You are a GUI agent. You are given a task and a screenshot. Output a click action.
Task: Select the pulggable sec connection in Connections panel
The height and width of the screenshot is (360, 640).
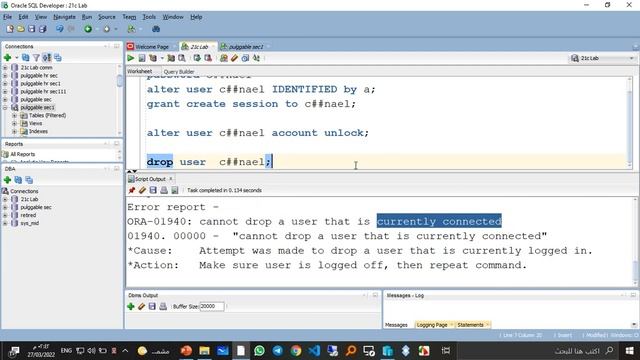pyautogui.click(x=36, y=100)
